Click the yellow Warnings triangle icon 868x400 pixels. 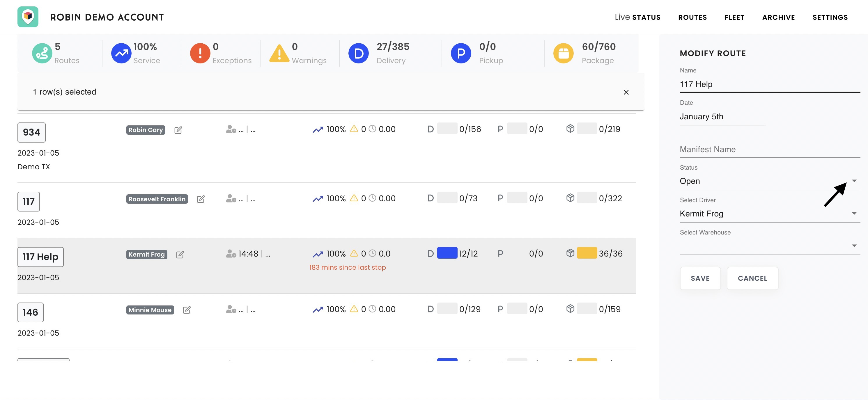[279, 53]
